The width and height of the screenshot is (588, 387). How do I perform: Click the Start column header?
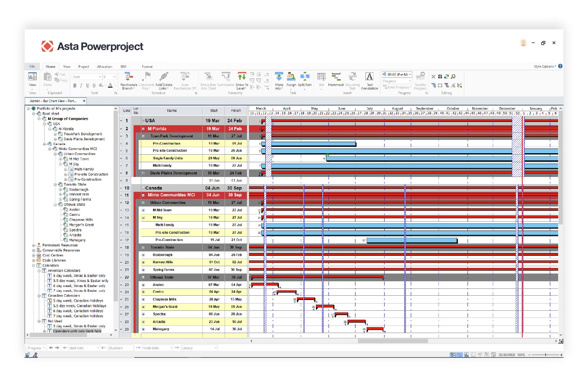point(214,111)
